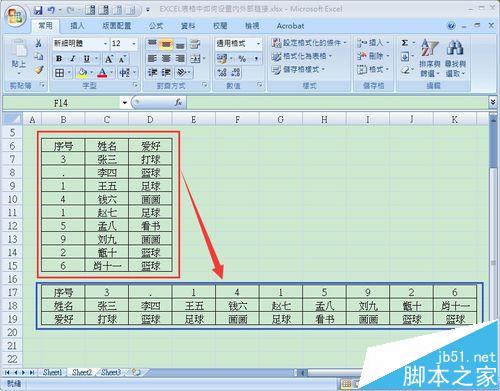Screen dimensions: 500x391
Task: Switch to the Data tab
Action: [188, 26]
